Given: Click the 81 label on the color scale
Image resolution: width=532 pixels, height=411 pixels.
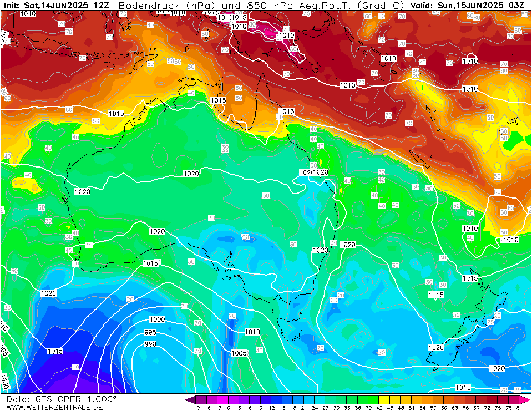Looking at the screenshot, I should [x=519, y=408].
